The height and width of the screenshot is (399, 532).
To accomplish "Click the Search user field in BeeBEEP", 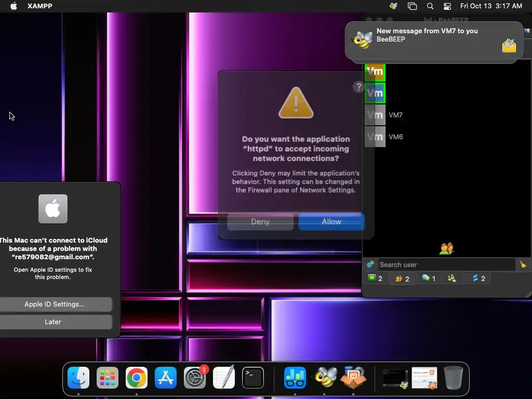I will 446,264.
